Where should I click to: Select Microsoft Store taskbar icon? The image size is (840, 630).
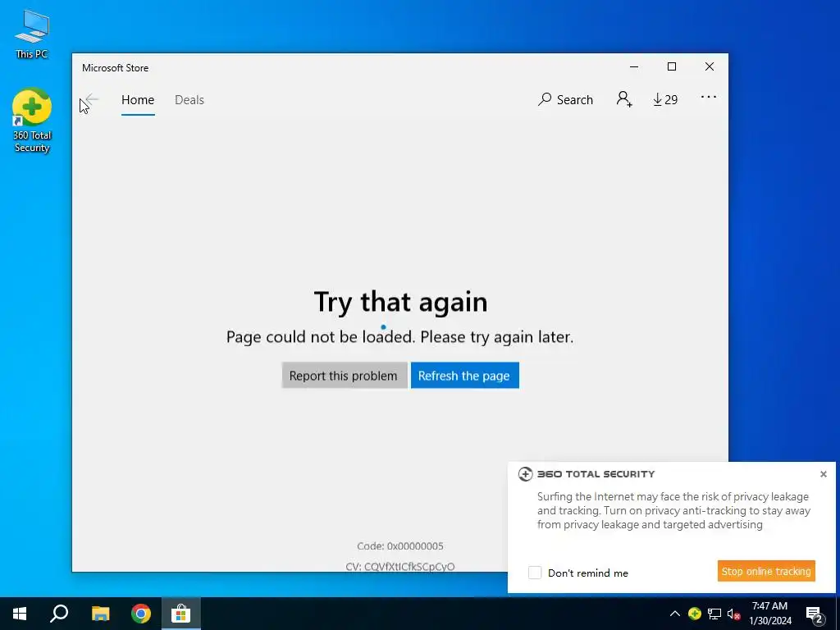(181, 614)
